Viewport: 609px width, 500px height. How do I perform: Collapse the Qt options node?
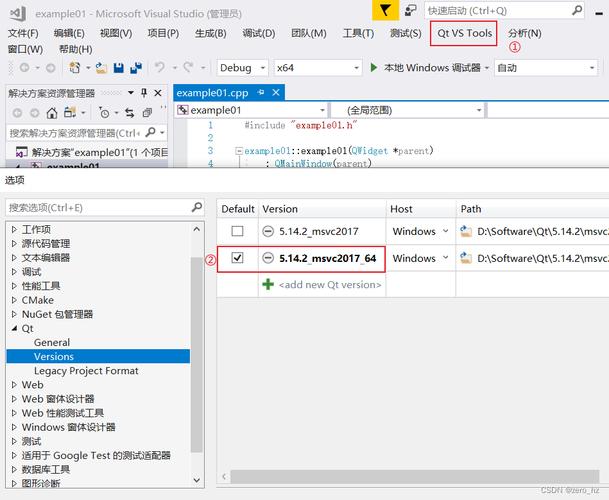14,328
